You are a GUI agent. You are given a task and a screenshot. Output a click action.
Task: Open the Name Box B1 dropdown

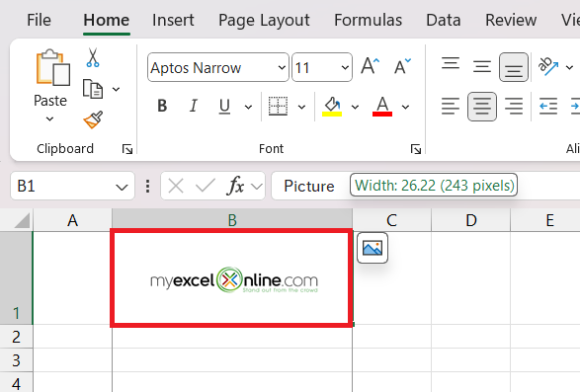[x=122, y=188]
